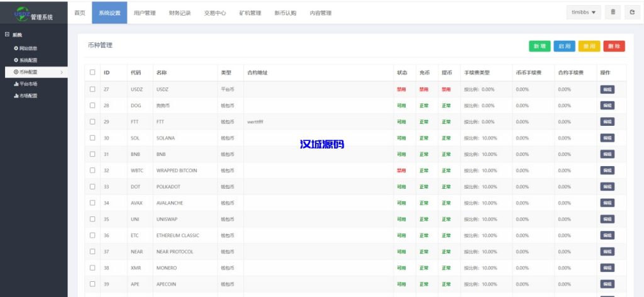The width and height of the screenshot is (644, 297).
Task: Check the WBTC row checkbox
Action: click(x=92, y=170)
